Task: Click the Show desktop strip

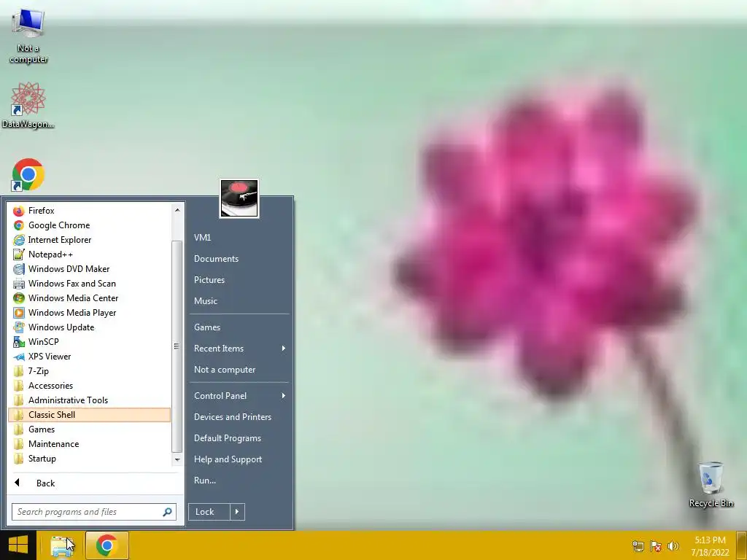Action: [741, 545]
